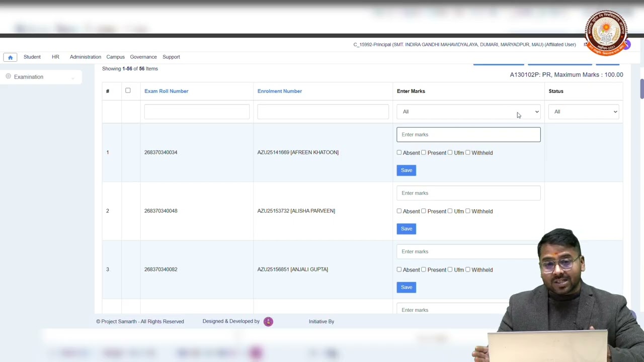Mark Afreen Khatoon as Present
Screen dimensions: 644x362
[424, 152]
